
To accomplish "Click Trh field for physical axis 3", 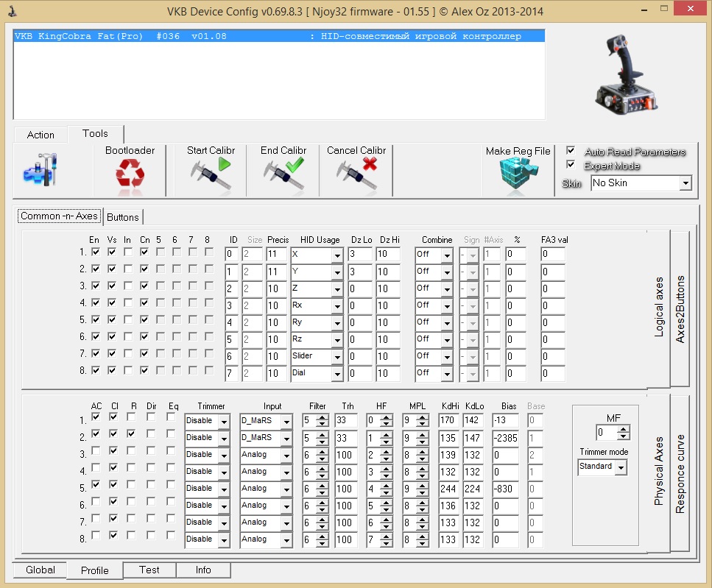I will pyautogui.click(x=345, y=455).
